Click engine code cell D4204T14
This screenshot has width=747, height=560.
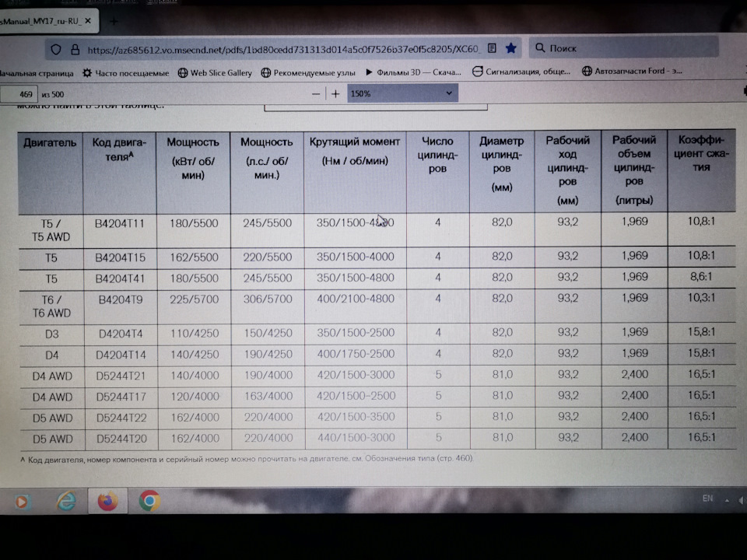point(121,355)
